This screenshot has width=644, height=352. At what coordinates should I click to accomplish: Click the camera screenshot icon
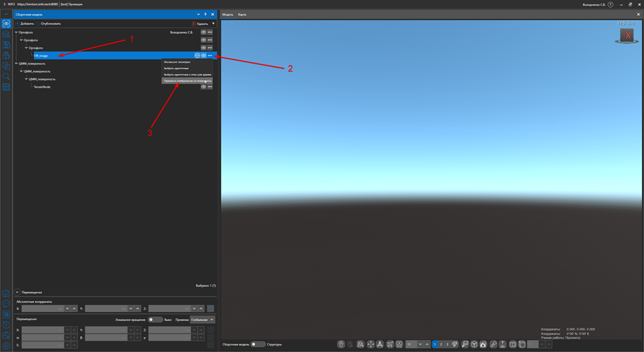click(513, 344)
